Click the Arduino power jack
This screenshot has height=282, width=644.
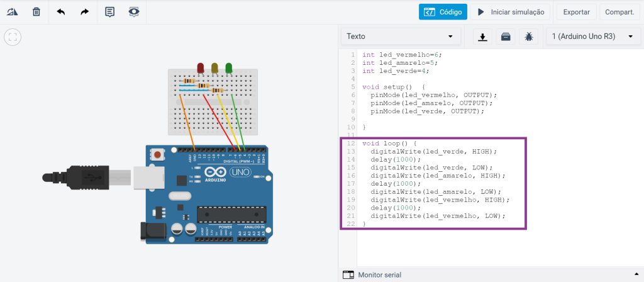(153, 231)
